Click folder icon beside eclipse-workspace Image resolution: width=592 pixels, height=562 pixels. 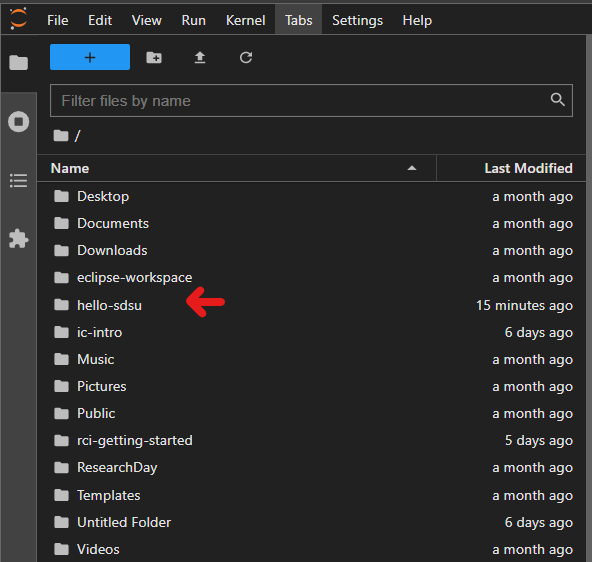(x=61, y=278)
